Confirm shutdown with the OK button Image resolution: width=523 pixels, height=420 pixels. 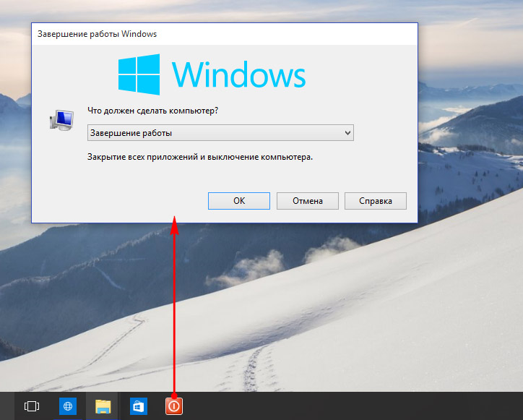pyautogui.click(x=239, y=201)
